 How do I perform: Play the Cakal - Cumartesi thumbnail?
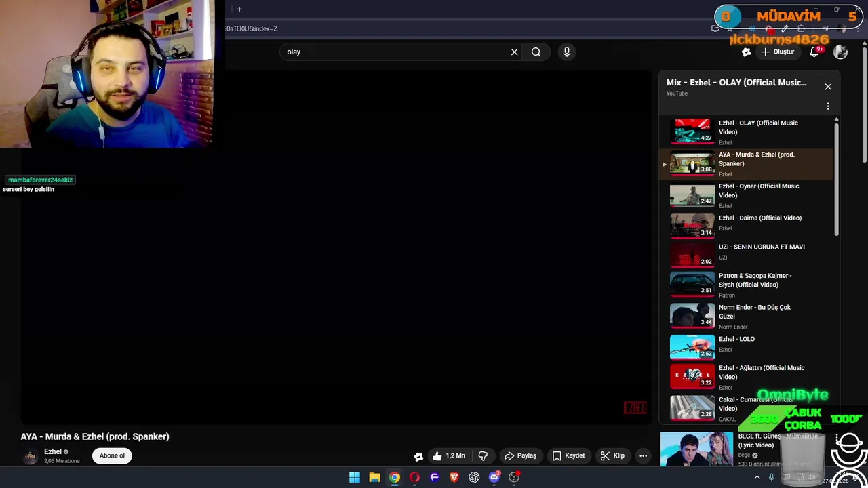(x=692, y=407)
